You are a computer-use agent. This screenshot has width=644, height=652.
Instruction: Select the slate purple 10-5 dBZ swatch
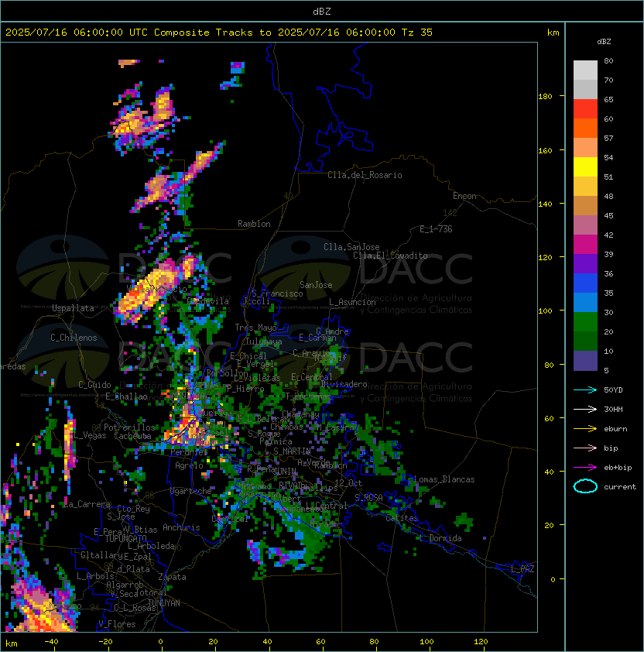[x=585, y=361]
